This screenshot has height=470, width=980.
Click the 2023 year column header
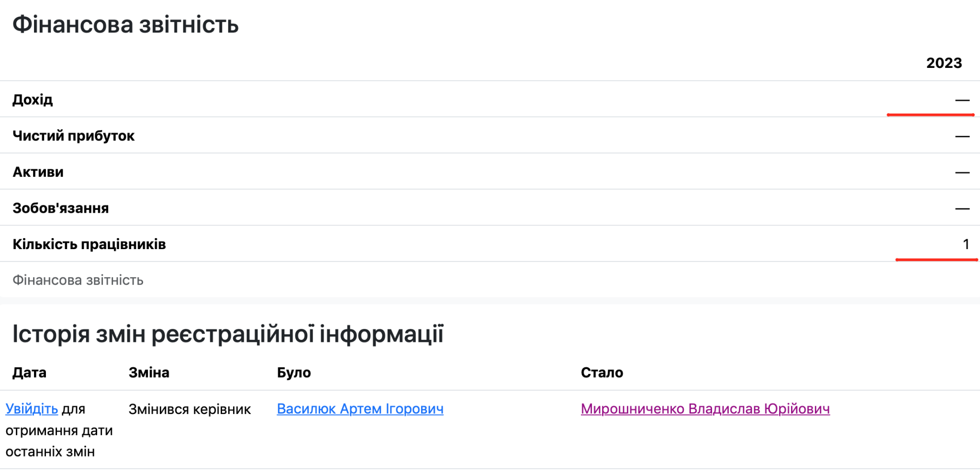(944, 63)
